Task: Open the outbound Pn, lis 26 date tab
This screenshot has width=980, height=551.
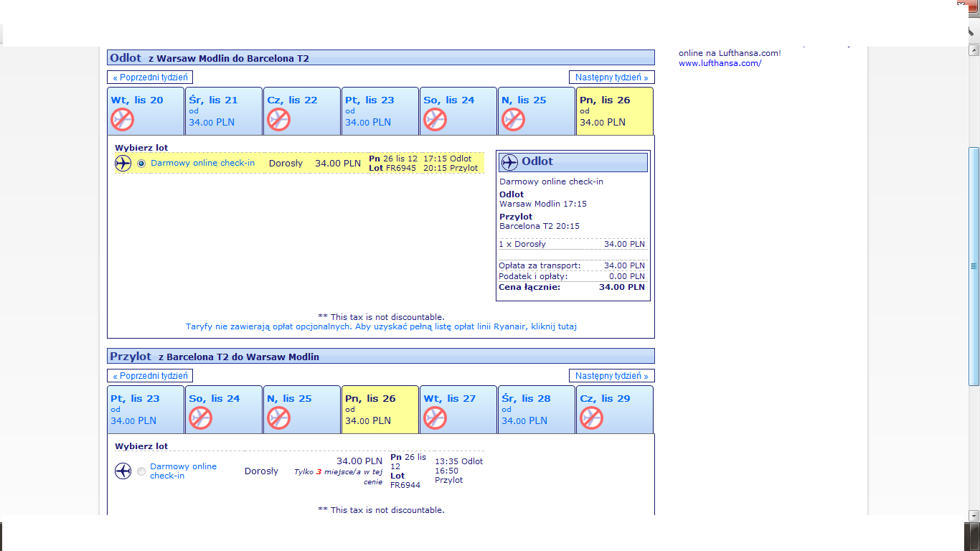Action: coord(615,111)
